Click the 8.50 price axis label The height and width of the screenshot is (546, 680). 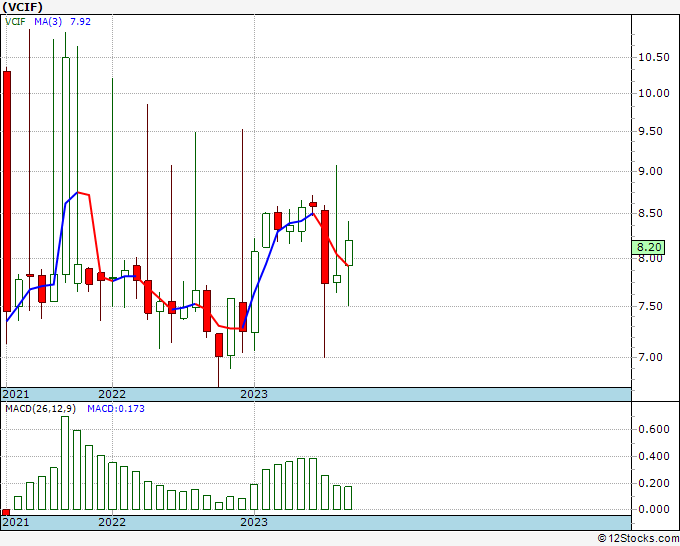650,213
